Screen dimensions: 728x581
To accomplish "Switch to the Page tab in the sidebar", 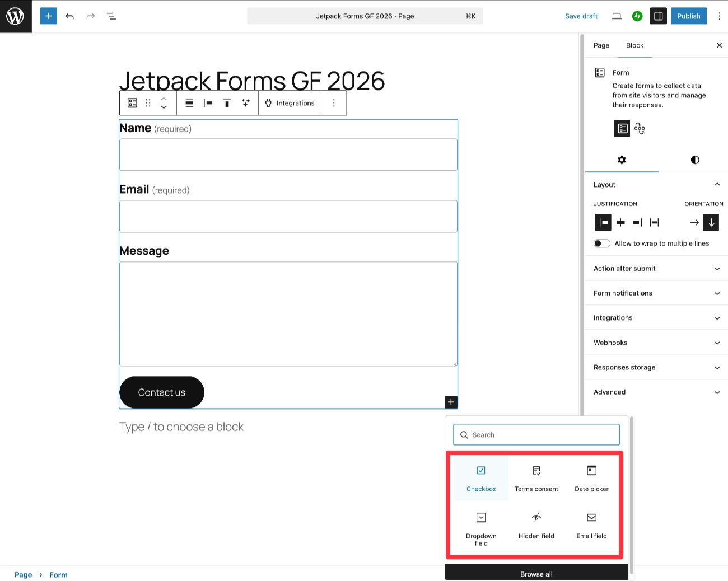I will tap(601, 45).
